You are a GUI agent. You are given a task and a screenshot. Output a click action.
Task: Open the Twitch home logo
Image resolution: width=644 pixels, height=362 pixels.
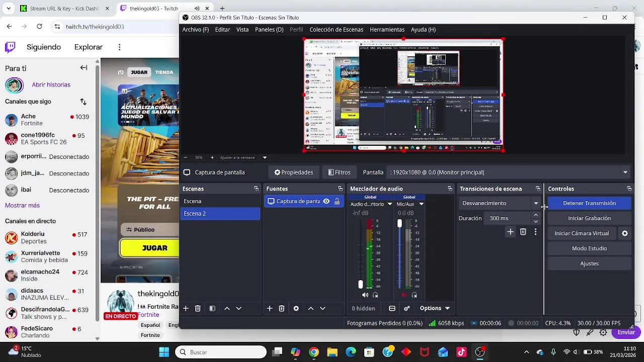(10, 47)
